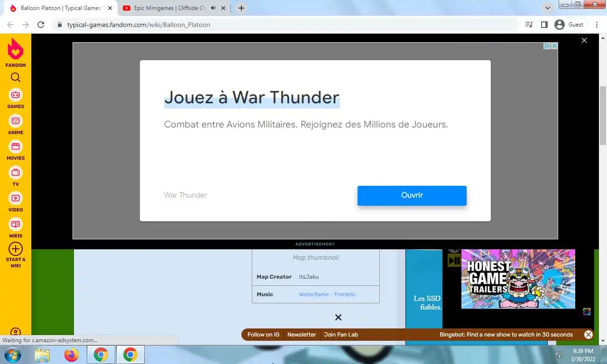Close the Balloon Platoon tab
Viewport: 607px width, 364px height.
pos(110,8)
